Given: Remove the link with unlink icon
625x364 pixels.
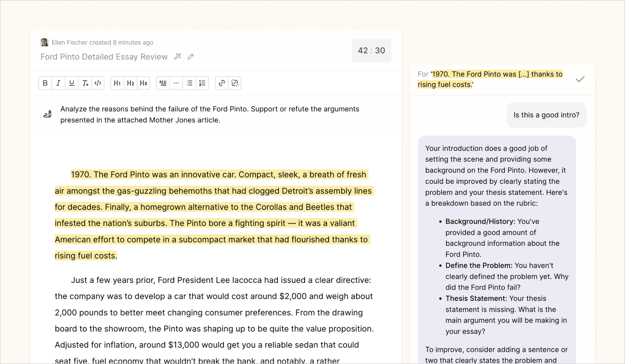Looking at the screenshot, I should coord(235,83).
